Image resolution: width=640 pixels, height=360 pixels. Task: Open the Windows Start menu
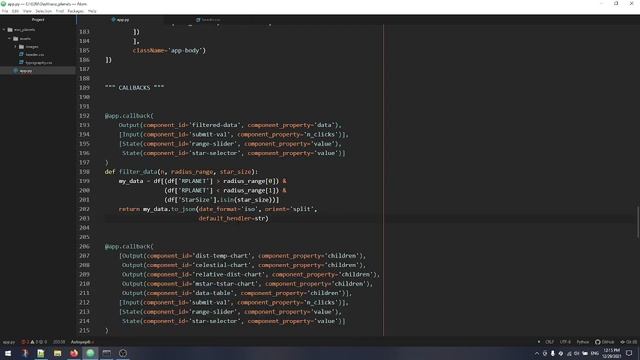pyautogui.click(x=8, y=353)
